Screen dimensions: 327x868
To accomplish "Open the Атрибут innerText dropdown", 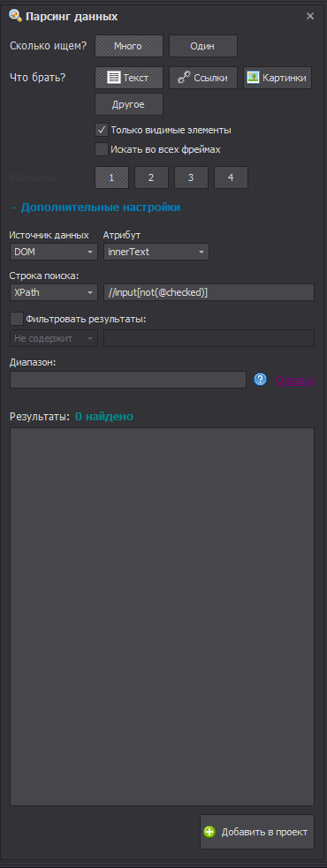I will tap(156, 252).
